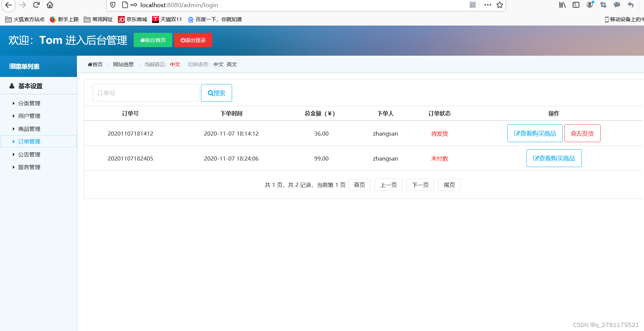The image size is (644, 331).
Task: Open 移动设备上的书签 bookmarks
Action: (624, 19)
